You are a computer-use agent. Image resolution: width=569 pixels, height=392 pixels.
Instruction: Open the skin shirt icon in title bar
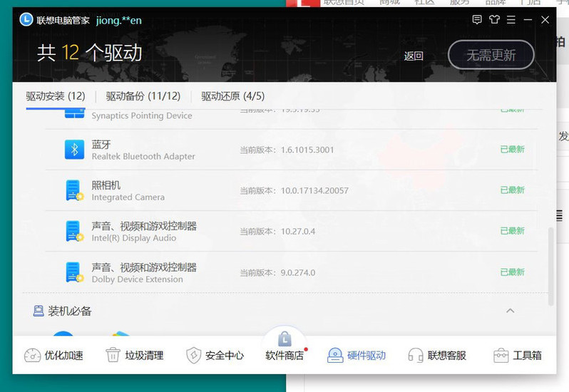point(494,19)
